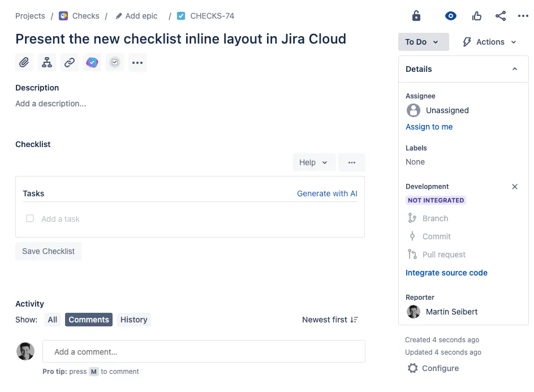Collapse the Details panel chevron
This screenshot has height=392, width=534.
click(515, 69)
